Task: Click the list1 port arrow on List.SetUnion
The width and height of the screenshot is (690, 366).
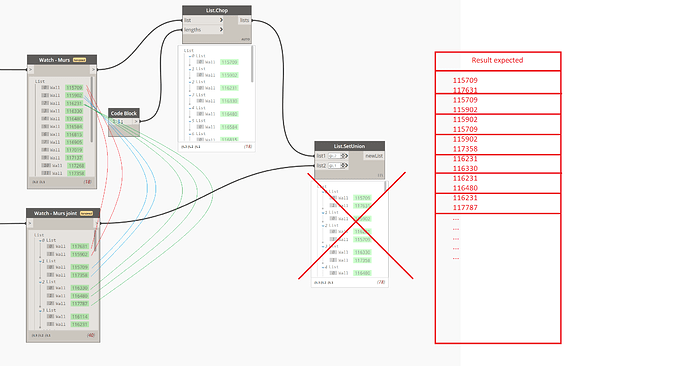Action: [x=347, y=156]
